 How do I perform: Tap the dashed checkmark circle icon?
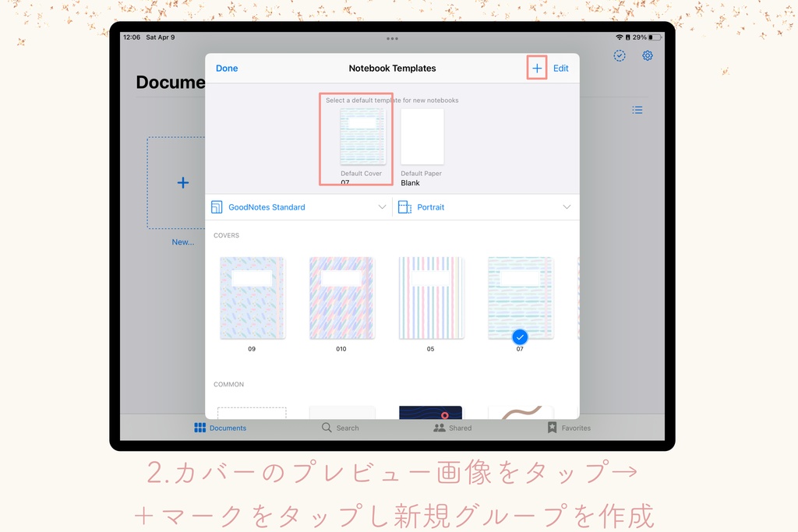point(619,55)
